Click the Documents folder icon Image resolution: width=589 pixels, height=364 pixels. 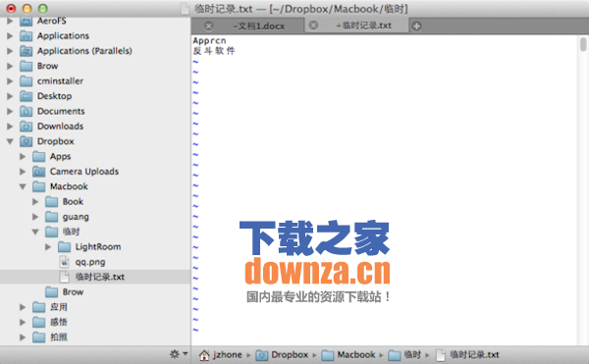[26, 111]
